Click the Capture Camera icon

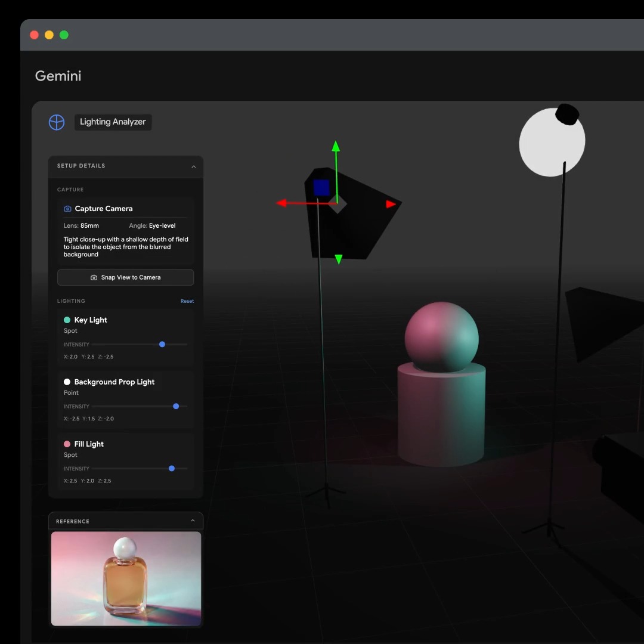pos(67,209)
